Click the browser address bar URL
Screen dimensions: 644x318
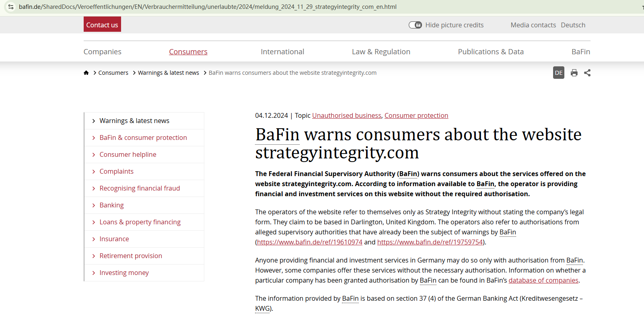[208, 7]
